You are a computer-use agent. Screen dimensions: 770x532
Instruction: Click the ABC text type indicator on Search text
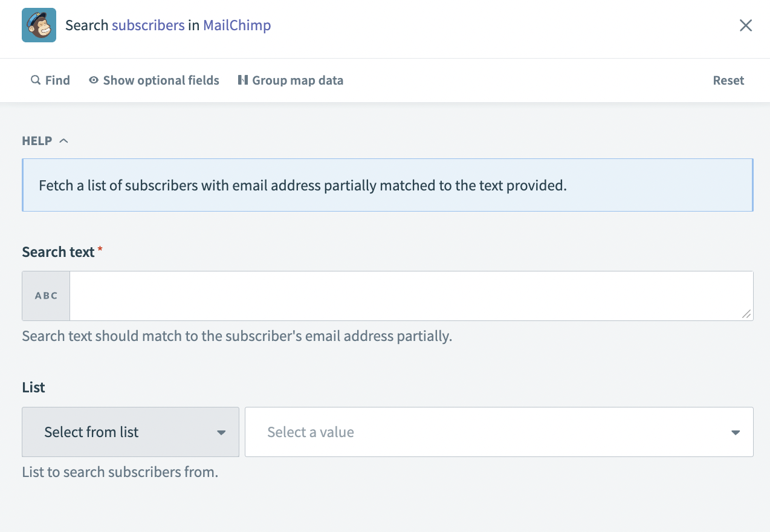tap(45, 296)
